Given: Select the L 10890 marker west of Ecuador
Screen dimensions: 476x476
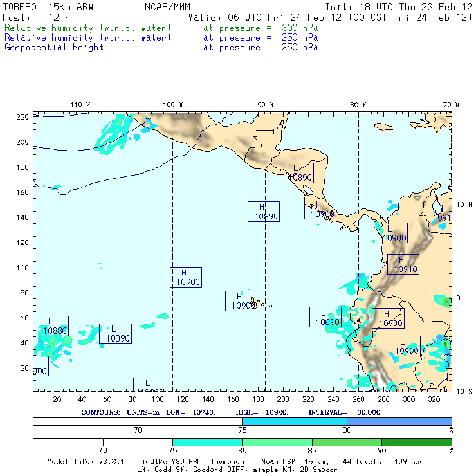Looking at the screenshot, I should [x=325, y=317].
